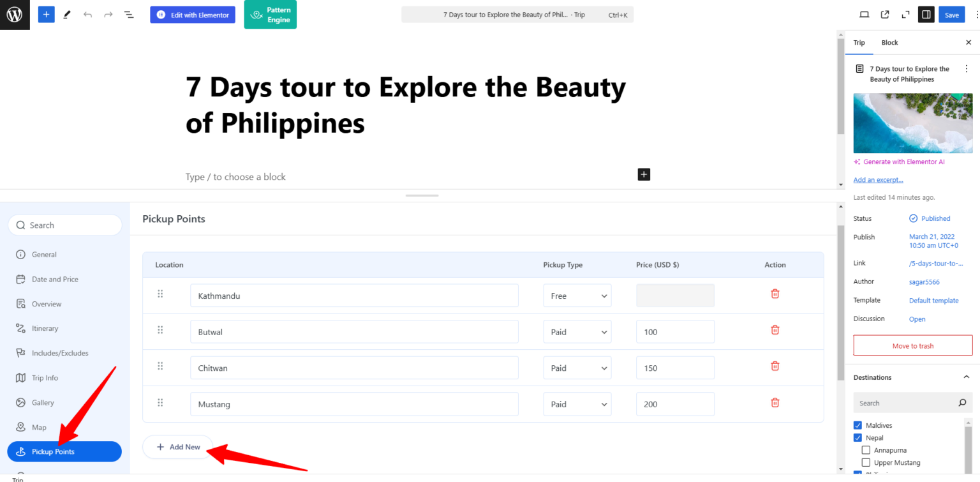The image size is (980, 482).
Task: Click the Undo arrow in the toolbar
Action: coord(87,14)
